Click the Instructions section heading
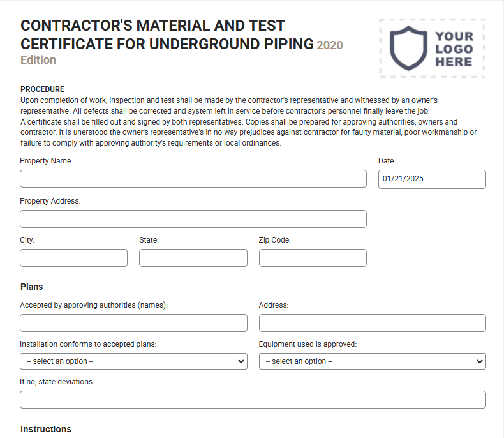 46,429
